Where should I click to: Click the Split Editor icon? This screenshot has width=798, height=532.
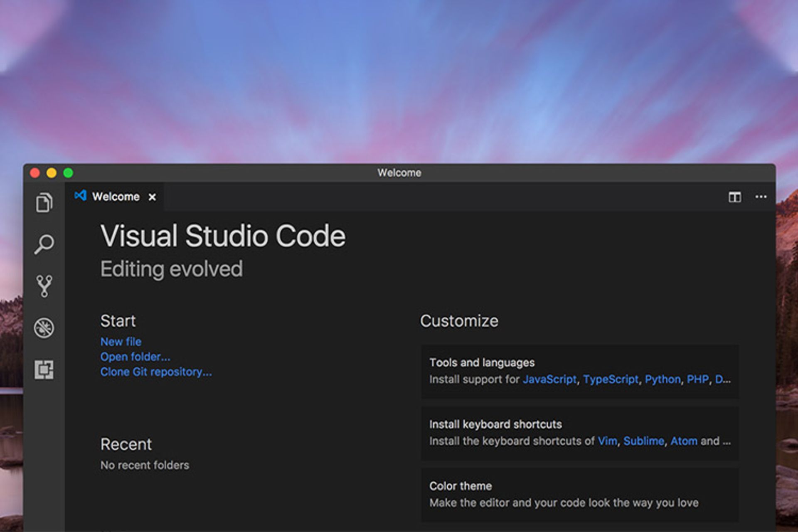pos(734,197)
